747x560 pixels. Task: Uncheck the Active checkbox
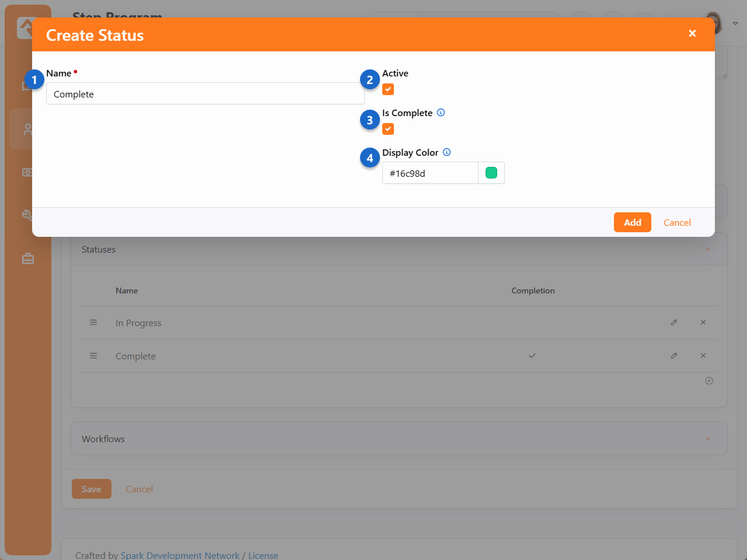click(388, 89)
